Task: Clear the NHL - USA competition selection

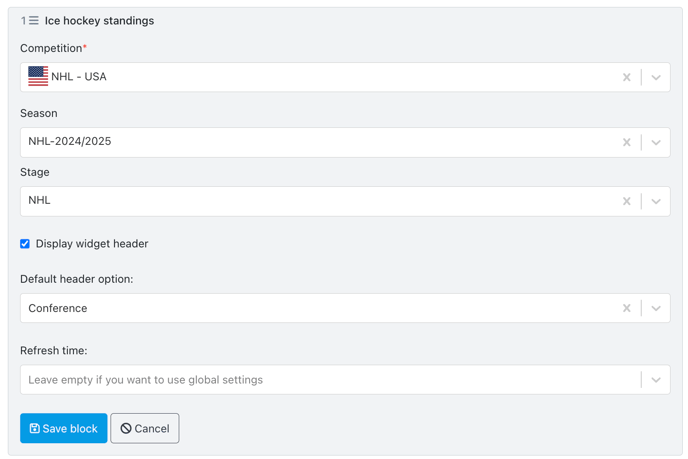Action: click(x=627, y=77)
